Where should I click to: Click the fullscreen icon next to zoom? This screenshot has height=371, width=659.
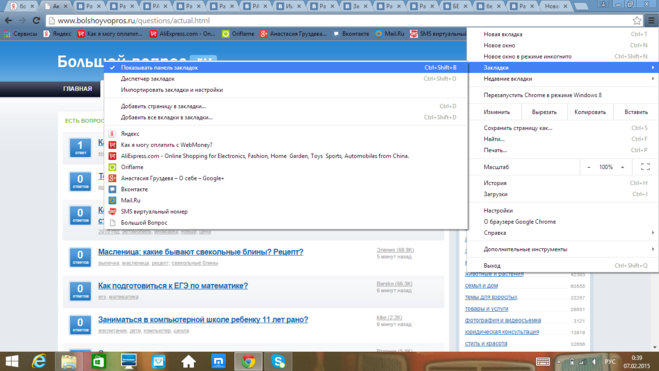point(646,167)
